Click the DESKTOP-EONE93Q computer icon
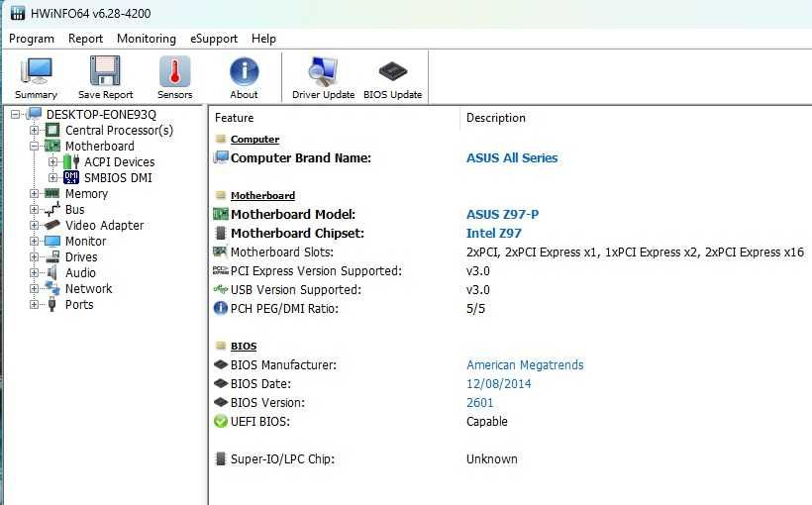Screen dimensions: 812x505 tap(34, 114)
